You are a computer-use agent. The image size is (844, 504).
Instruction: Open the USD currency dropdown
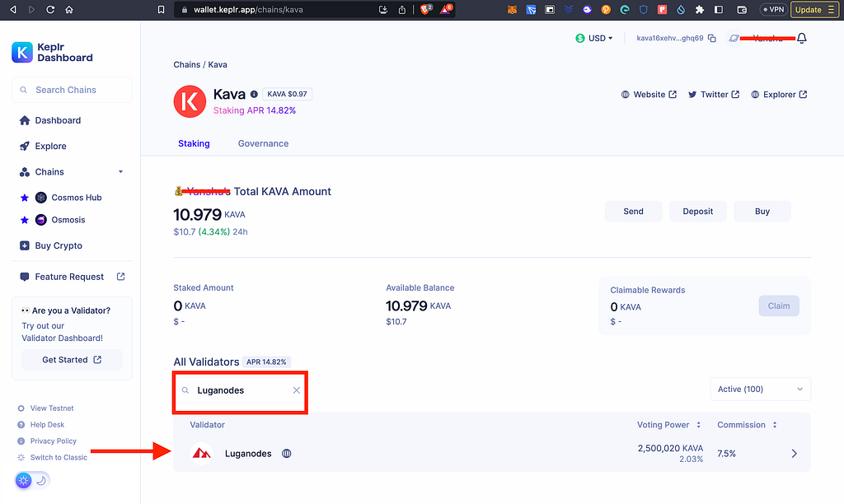point(594,38)
